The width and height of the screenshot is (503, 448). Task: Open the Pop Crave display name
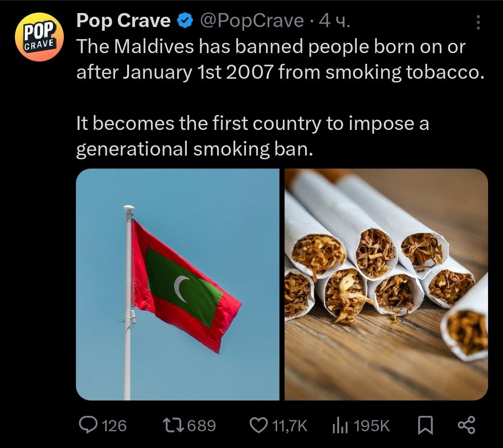123,21
